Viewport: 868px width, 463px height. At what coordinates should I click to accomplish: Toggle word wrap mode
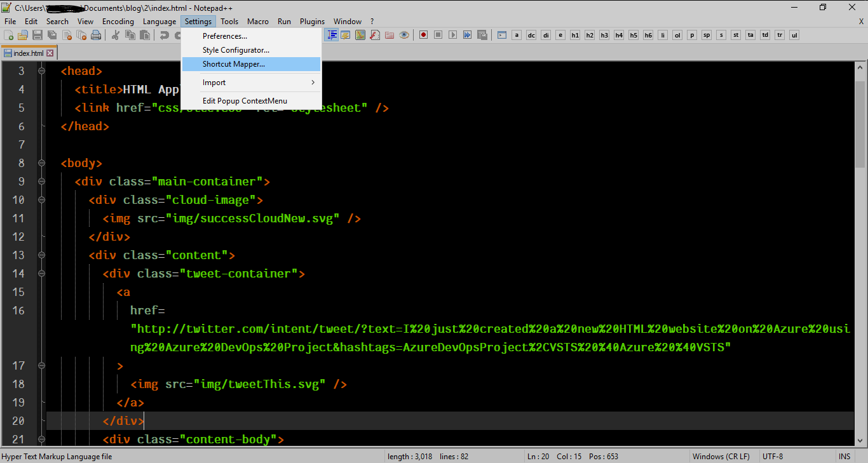click(345, 35)
